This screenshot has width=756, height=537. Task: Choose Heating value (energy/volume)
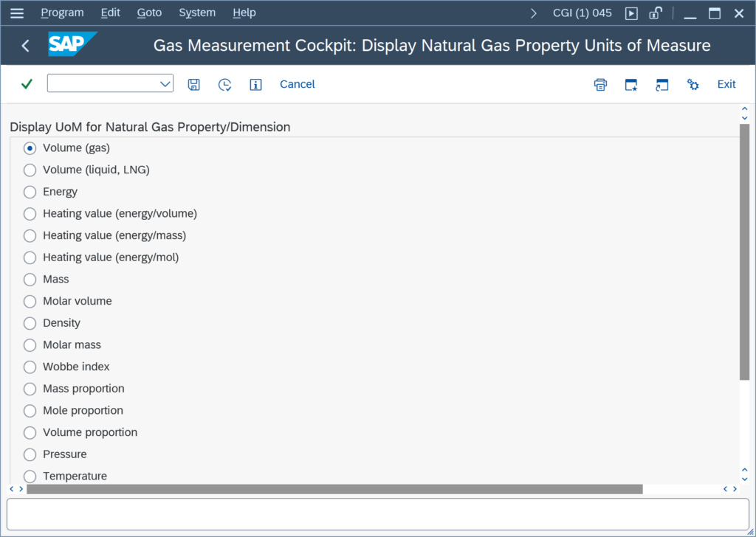(30, 214)
